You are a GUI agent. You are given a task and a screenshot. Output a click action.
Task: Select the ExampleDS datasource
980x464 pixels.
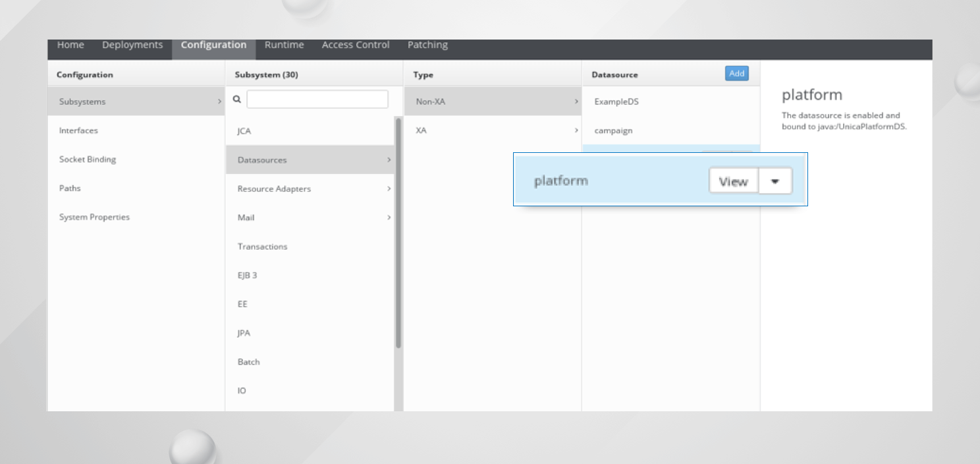tap(616, 101)
